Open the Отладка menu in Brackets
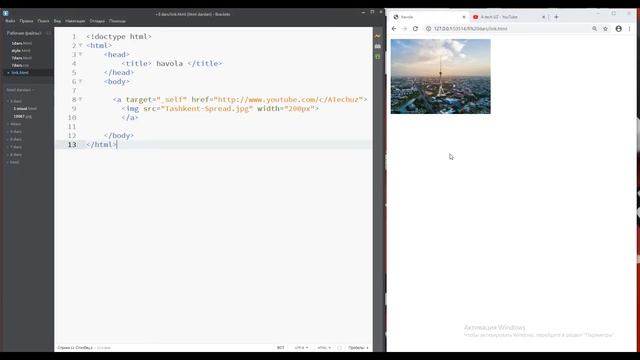The image size is (640, 360). tap(97, 21)
